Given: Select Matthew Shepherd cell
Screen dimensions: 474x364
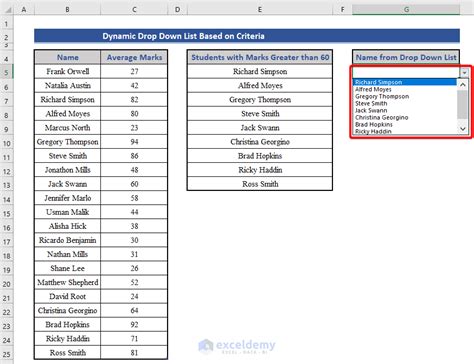Looking at the screenshot, I should (x=67, y=282).
